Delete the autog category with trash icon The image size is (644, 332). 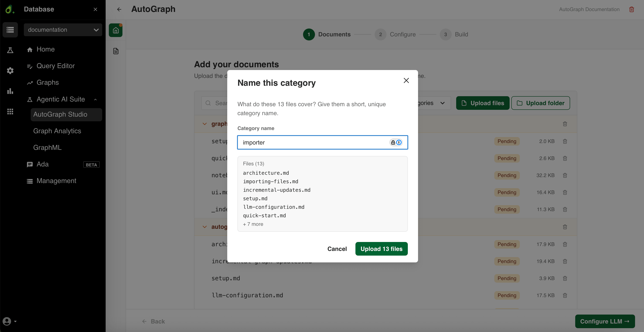565,227
